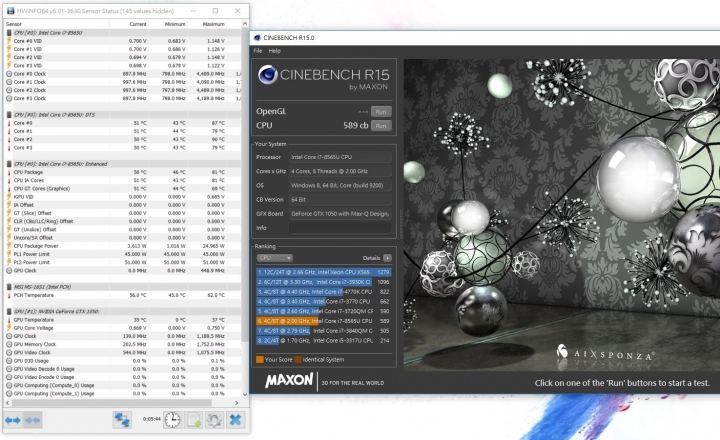Click the log file icon in HWiNFO
Screen dimensions: 720x440
193,420
